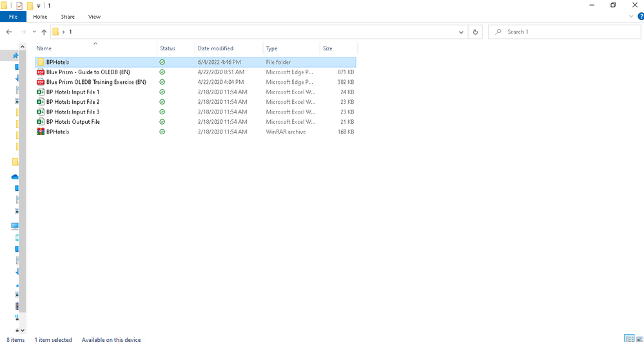
Task: Switch to the View ribbon tab
Action: [94, 17]
